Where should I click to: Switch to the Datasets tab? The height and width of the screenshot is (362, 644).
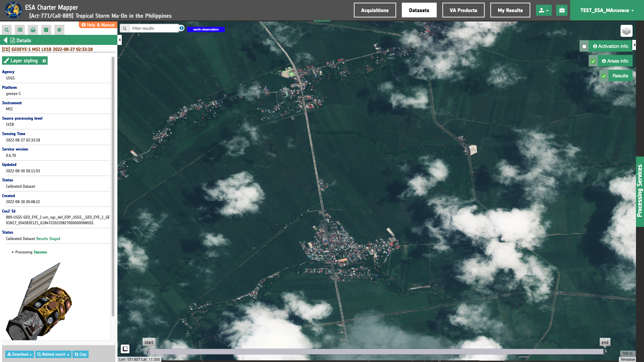coord(419,10)
